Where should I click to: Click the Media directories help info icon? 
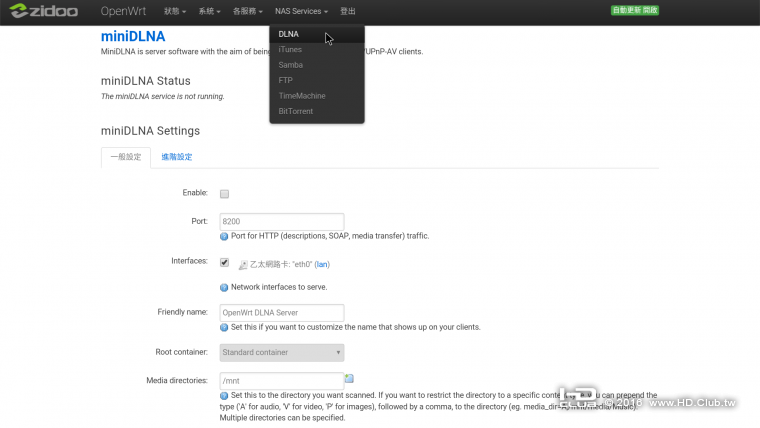pos(224,396)
